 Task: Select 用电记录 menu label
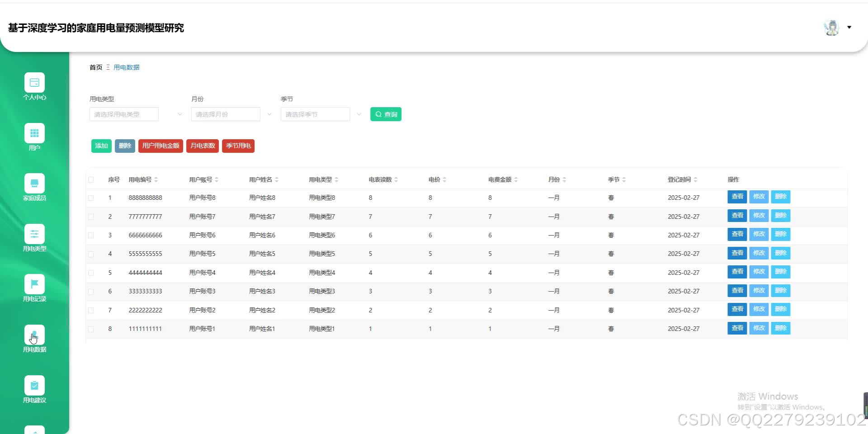coord(34,299)
